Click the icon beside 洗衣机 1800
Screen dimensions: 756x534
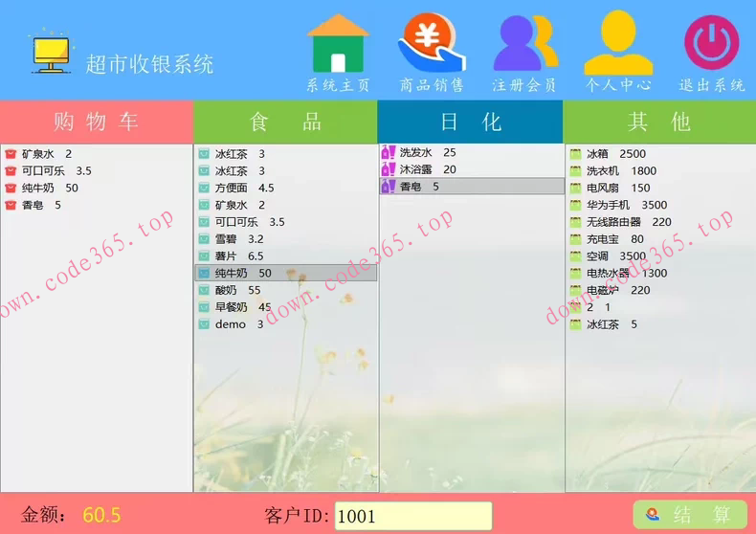(576, 171)
